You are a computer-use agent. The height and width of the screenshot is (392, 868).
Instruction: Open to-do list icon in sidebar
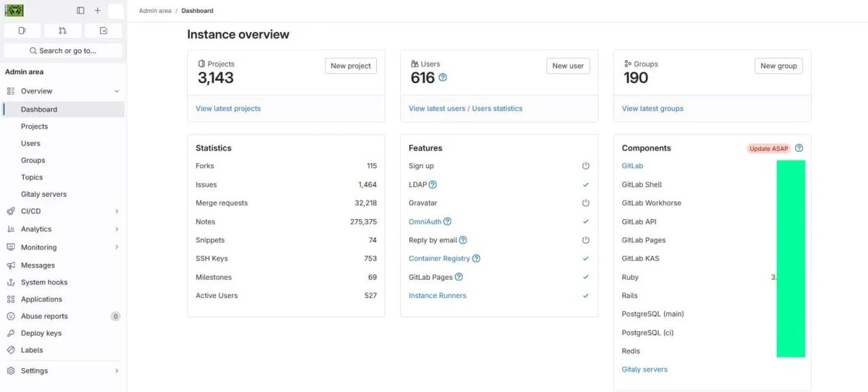103,30
